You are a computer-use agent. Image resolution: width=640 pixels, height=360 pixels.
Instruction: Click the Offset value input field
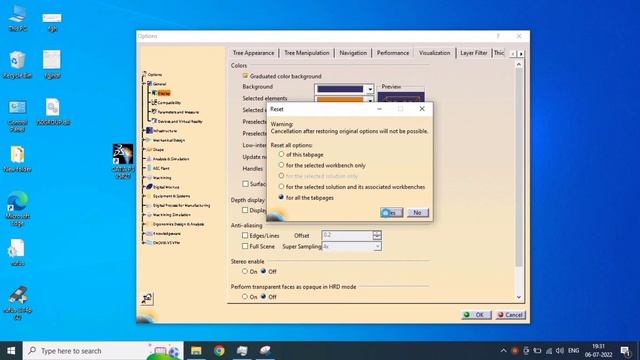(x=347, y=235)
